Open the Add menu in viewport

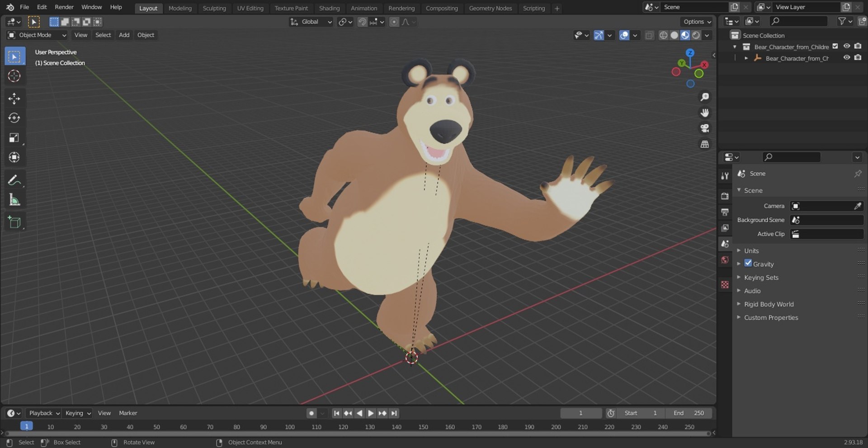coord(124,35)
